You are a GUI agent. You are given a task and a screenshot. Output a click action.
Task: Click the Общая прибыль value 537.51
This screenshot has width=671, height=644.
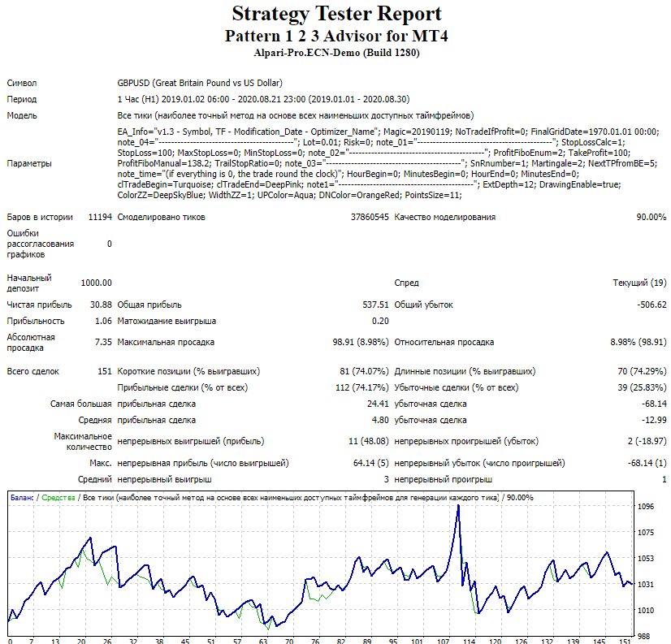tap(374, 305)
